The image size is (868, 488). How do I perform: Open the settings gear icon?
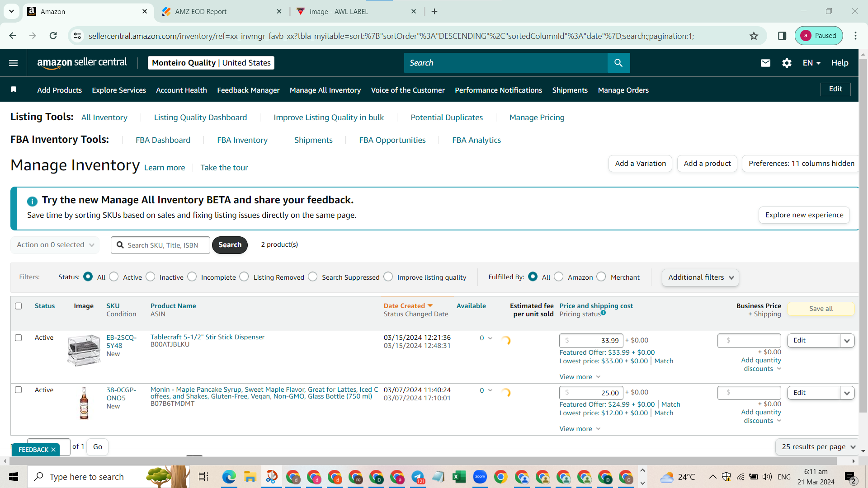(x=787, y=63)
